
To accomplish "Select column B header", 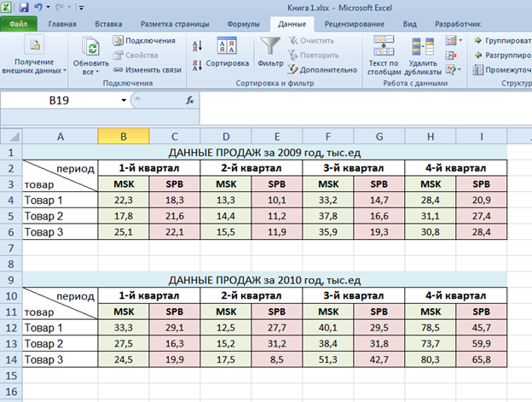I will click(124, 137).
